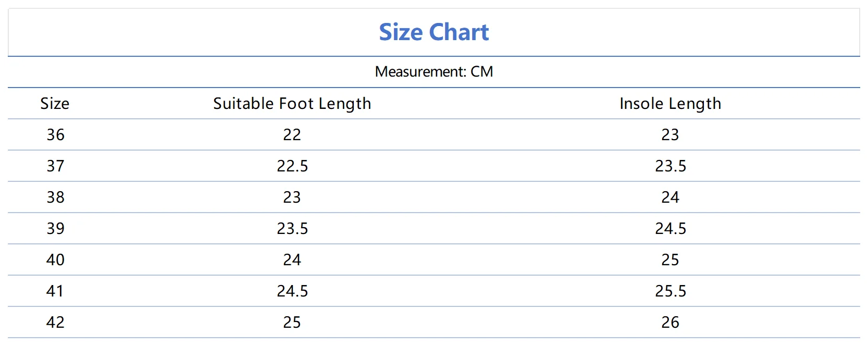Click insole length 24.5 value
The width and height of the screenshot is (868, 346).
point(671,229)
